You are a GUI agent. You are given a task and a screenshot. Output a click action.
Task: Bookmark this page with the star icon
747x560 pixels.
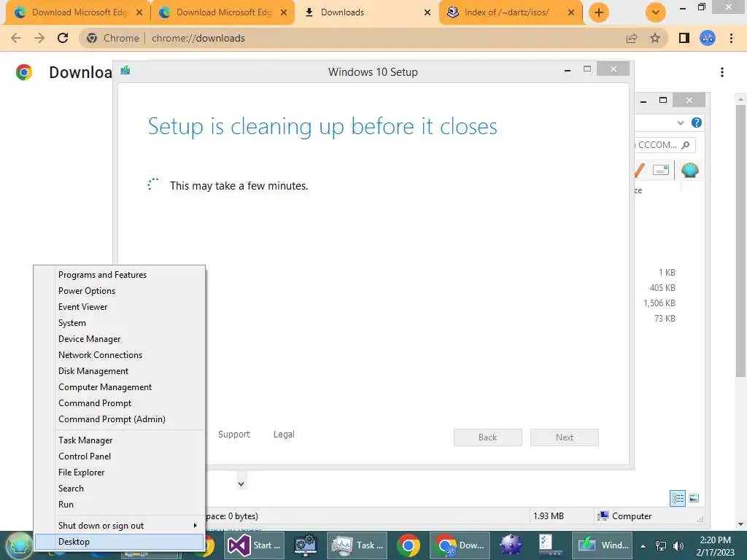click(x=655, y=38)
